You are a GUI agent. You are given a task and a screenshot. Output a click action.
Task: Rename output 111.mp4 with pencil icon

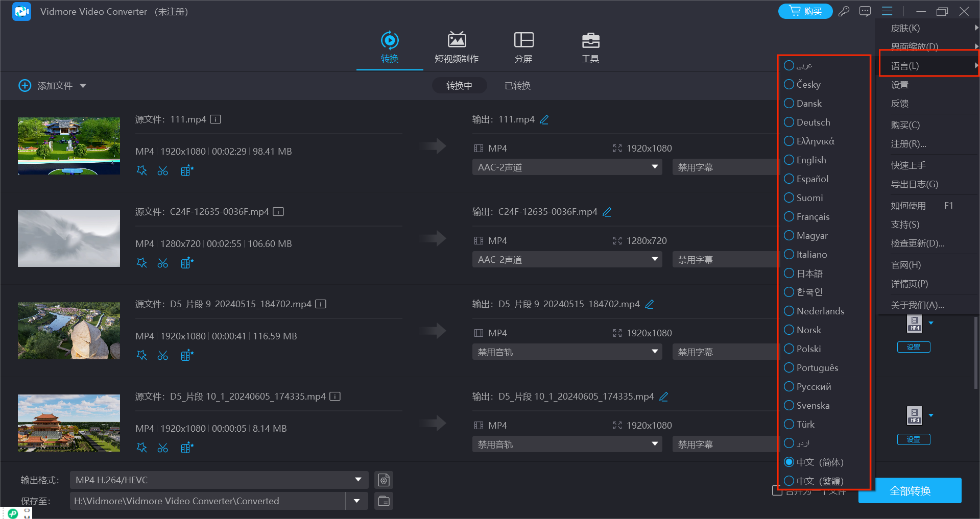click(x=544, y=119)
